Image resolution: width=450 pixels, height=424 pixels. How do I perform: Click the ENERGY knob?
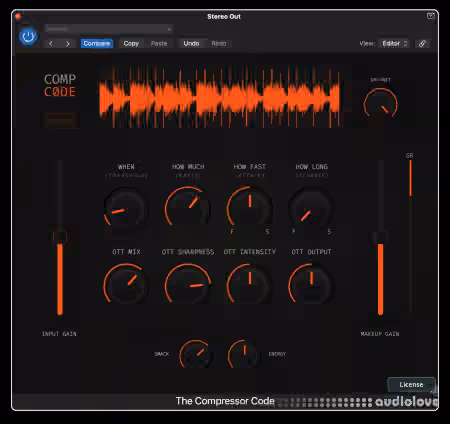(x=244, y=355)
